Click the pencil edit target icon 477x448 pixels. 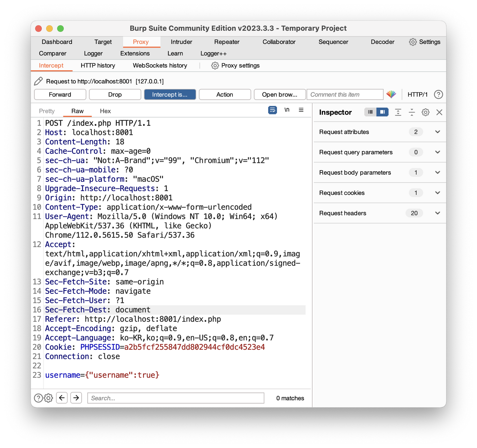(38, 81)
